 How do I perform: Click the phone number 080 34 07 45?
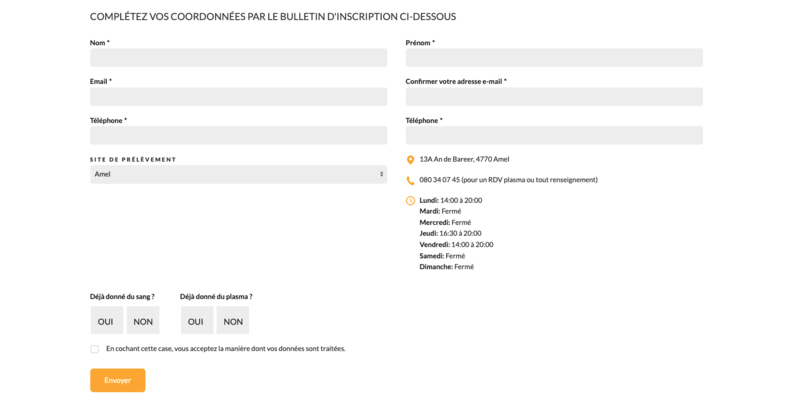click(x=440, y=180)
